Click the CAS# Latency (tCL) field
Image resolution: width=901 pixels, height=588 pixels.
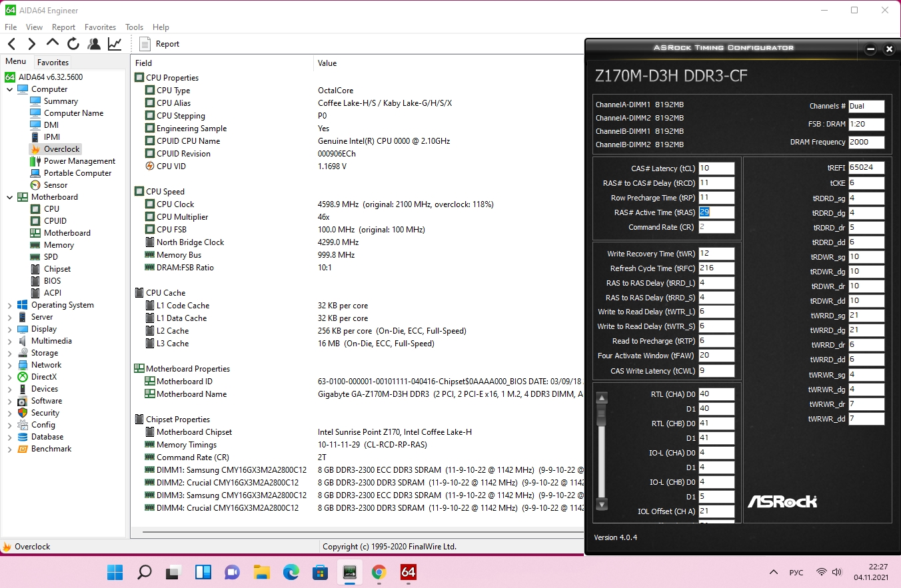coord(716,168)
